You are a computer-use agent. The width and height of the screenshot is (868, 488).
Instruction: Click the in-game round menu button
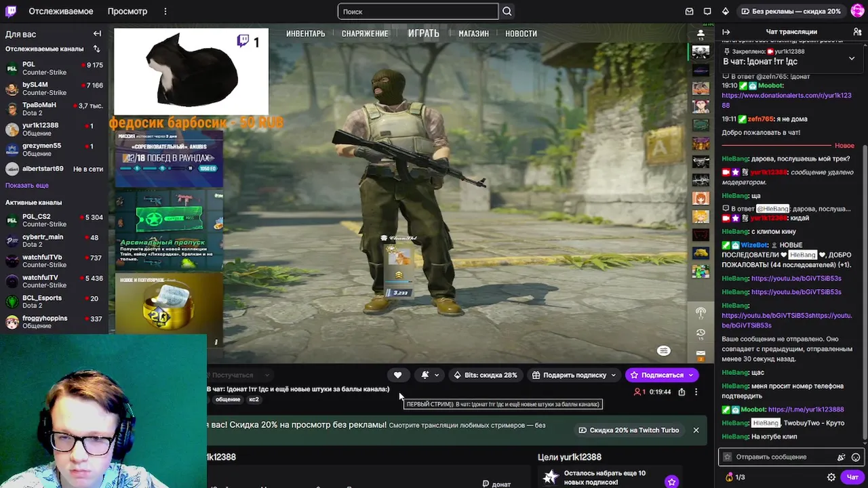coord(663,350)
